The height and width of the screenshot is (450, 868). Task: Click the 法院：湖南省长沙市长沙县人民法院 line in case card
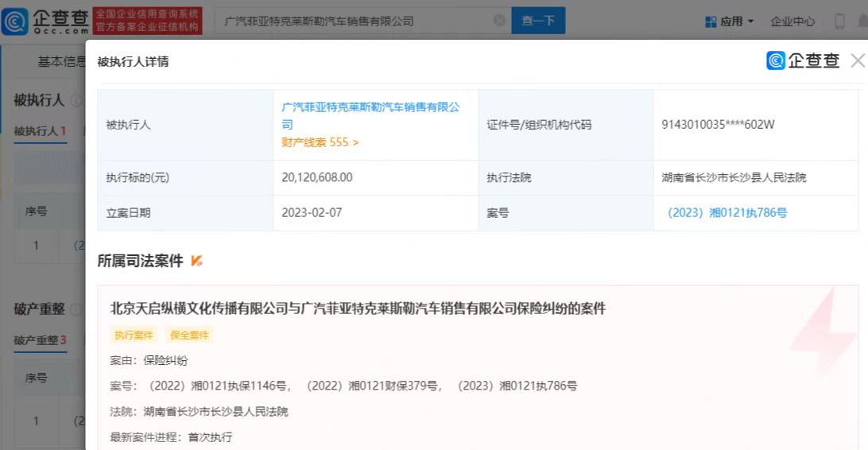coord(199,411)
